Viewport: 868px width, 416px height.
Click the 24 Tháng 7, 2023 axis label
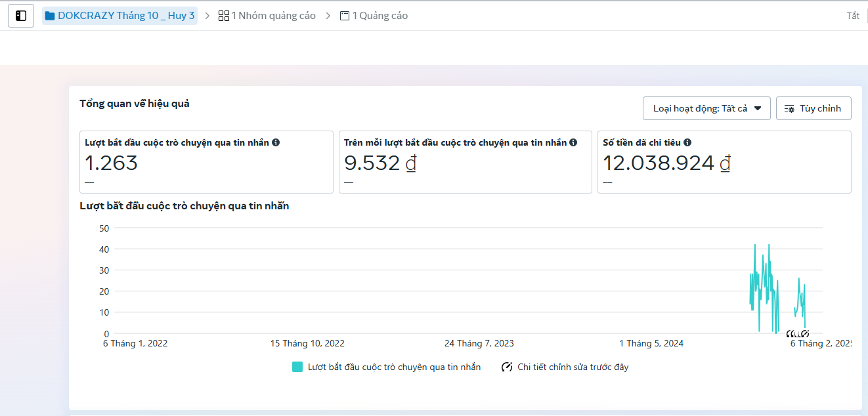[x=479, y=343]
